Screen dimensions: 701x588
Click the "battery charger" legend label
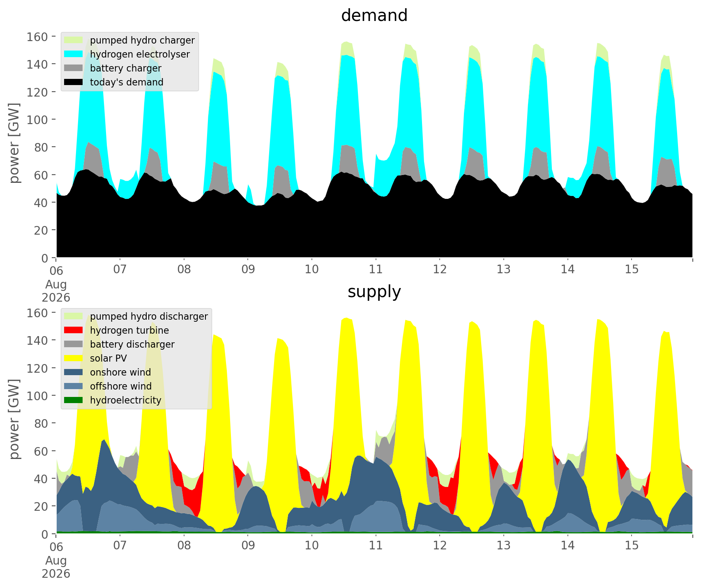pyautogui.click(x=126, y=69)
